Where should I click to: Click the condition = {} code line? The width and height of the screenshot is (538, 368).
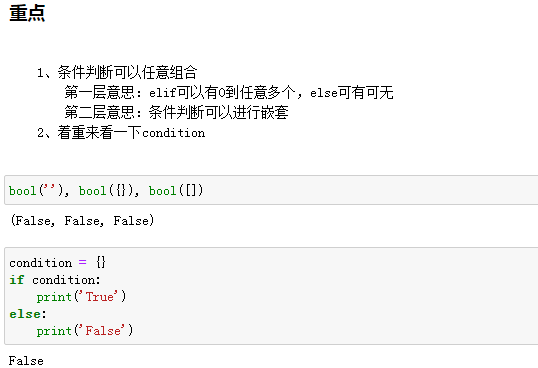(57, 263)
